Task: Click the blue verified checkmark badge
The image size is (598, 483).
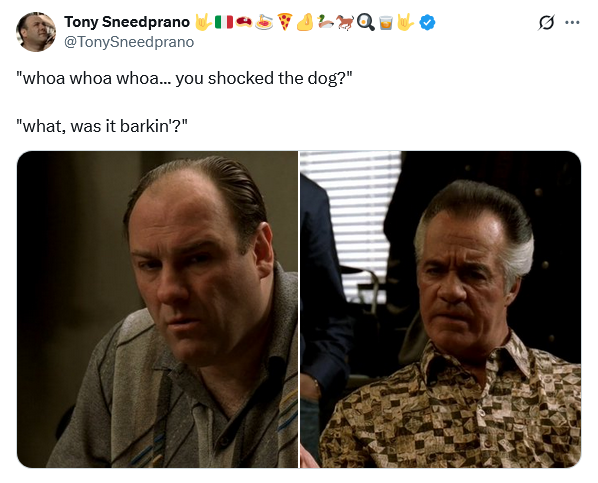Action: [x=427, y=22]
